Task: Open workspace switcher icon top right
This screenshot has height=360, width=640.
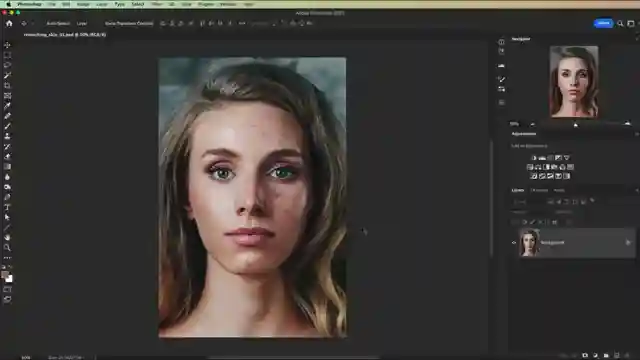Action: (631, 23)
